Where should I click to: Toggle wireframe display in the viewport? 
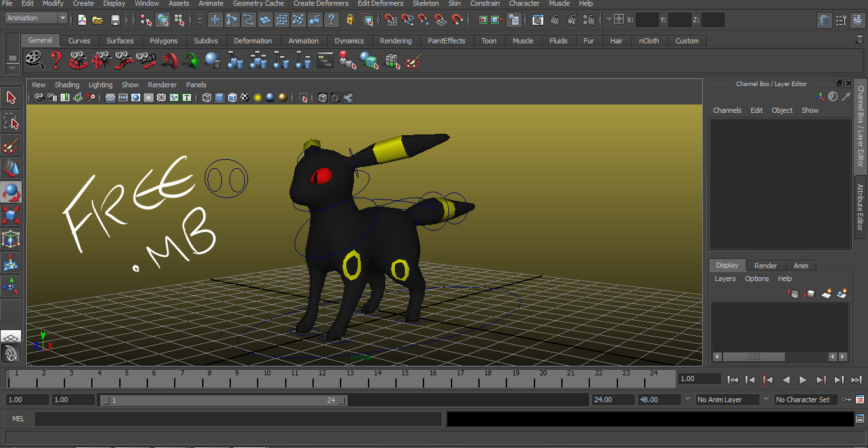point(207,97)
